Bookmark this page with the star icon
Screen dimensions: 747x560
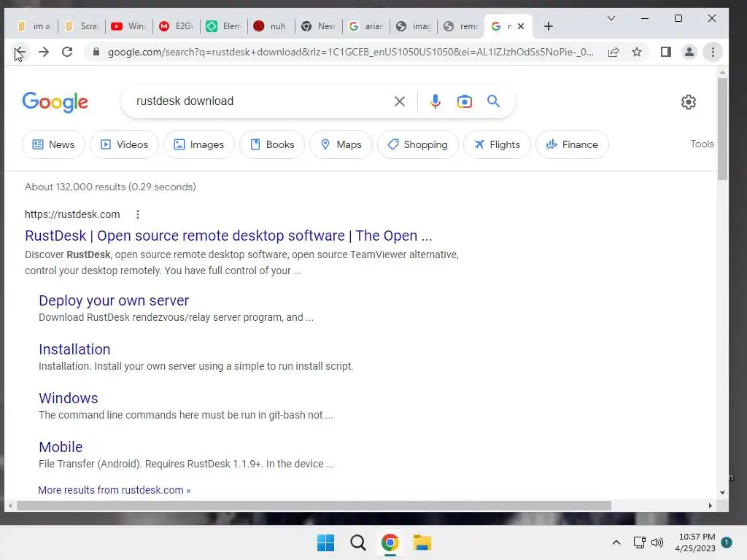637,52
